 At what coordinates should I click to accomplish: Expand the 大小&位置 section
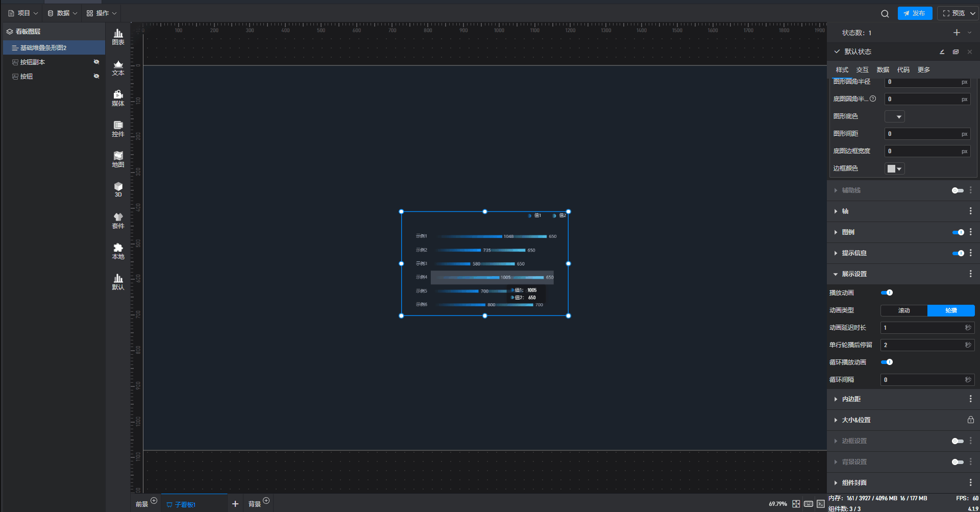point(836,420)
